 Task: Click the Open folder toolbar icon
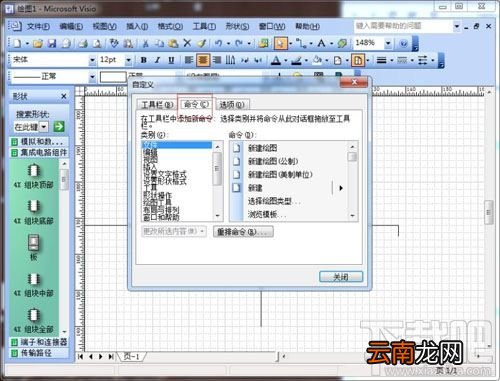click(x=38, y=43)
